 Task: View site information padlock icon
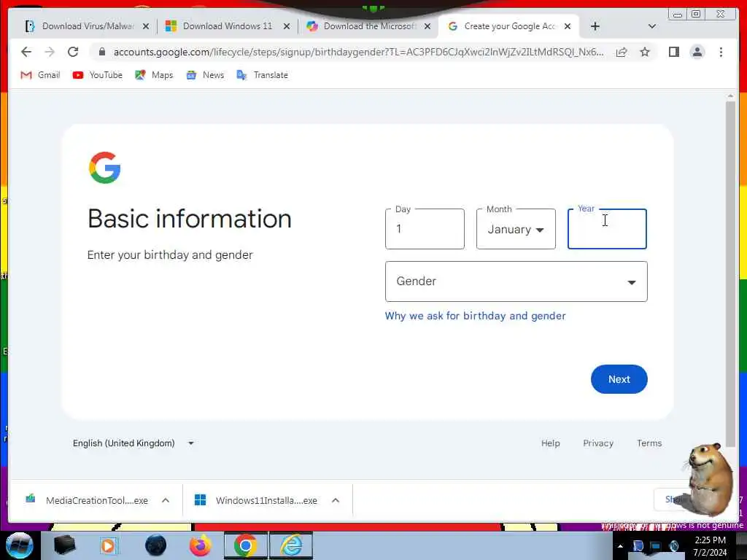click(101, 52)
